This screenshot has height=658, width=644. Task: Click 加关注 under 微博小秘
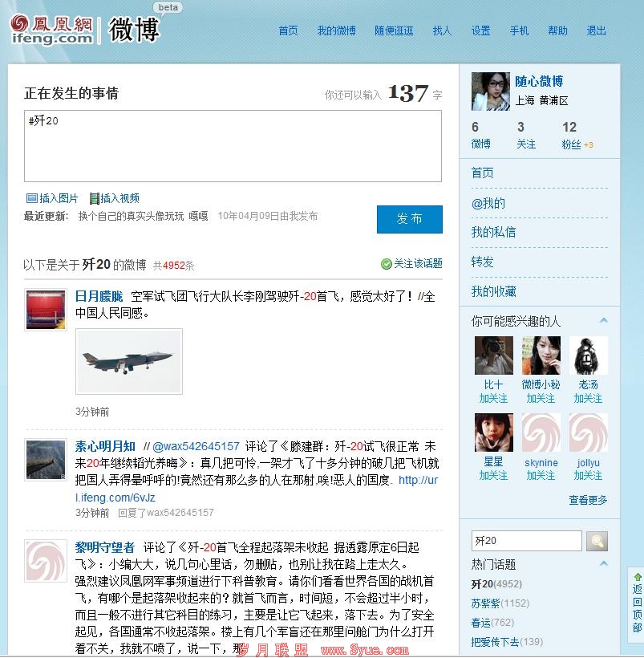tap(541, 398)
